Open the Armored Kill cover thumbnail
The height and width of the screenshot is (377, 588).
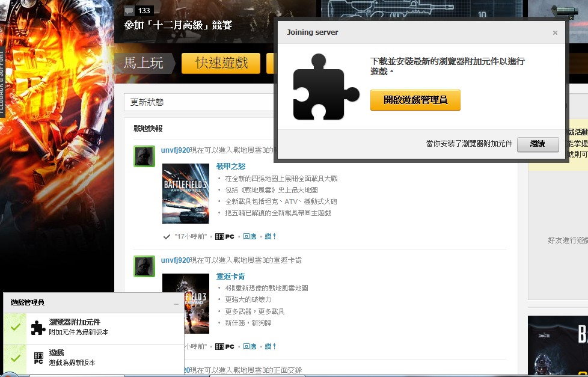pos(186,194)
